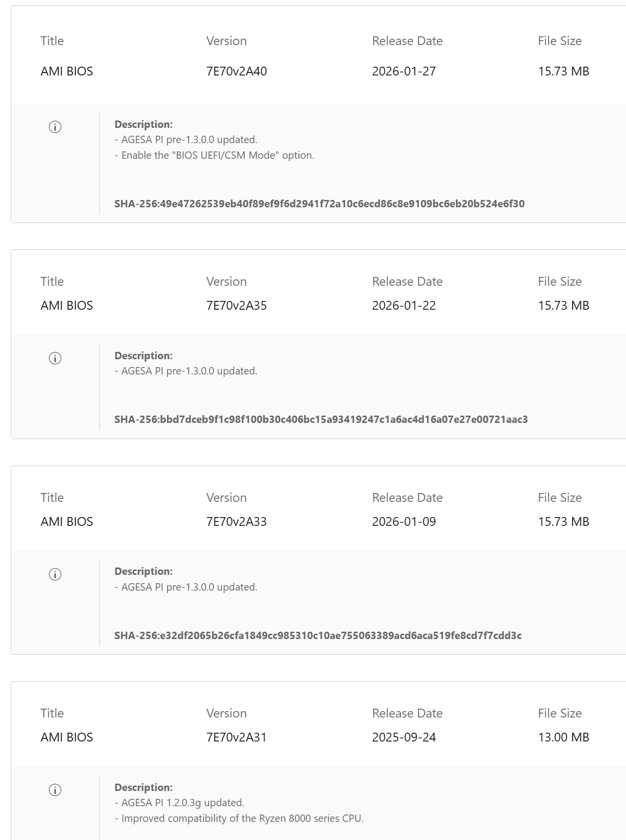Click the info icon for BIOS 7E70v2A40
This screenshot has width=626, height=840.
(55, 127)
